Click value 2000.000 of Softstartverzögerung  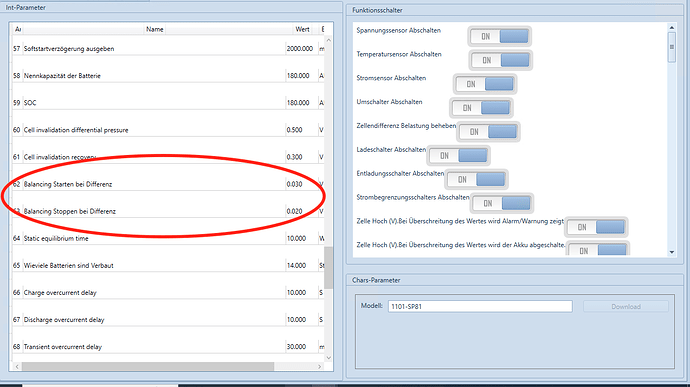coord(300,48)
